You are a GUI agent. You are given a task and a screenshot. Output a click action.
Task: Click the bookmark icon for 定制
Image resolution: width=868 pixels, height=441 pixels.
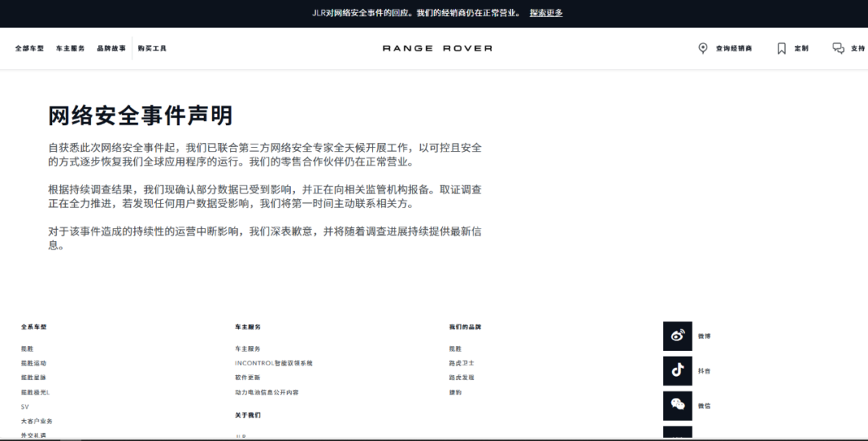tap(782, 48)
